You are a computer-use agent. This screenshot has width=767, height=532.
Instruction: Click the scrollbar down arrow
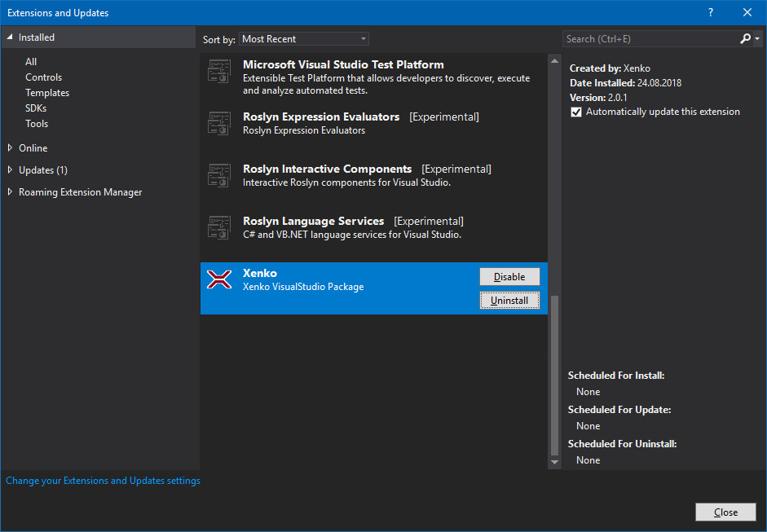[554, 462]
